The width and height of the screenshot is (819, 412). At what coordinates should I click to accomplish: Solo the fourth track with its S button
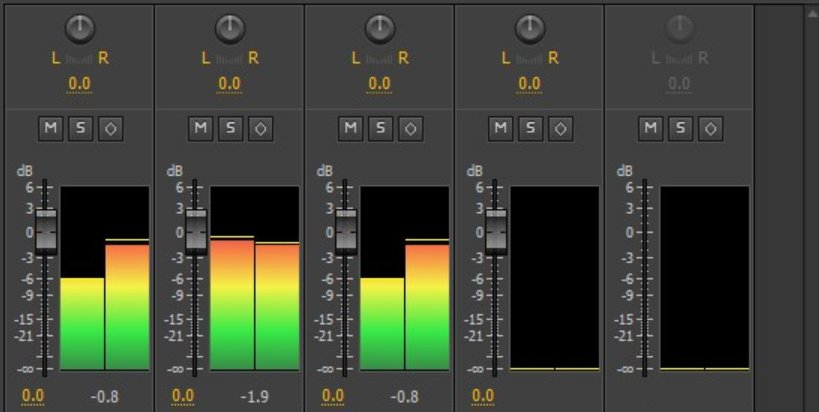tap(530, 128)
